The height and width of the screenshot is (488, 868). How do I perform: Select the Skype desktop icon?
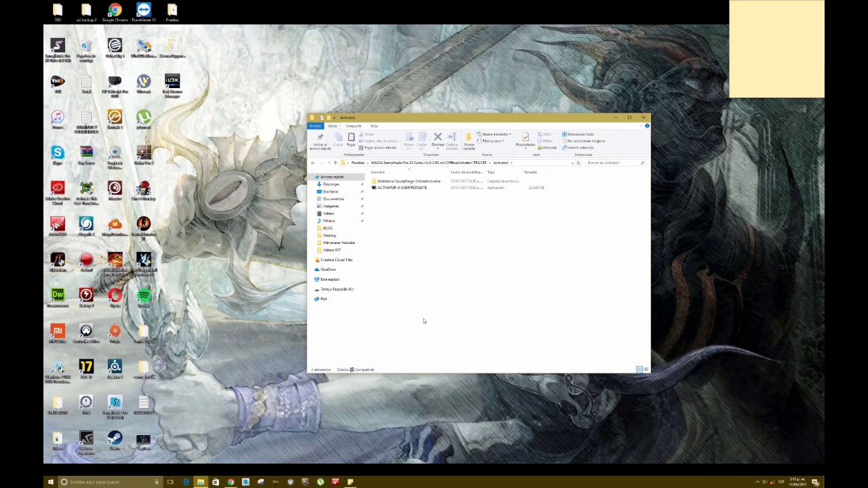[x=58, y=155]
